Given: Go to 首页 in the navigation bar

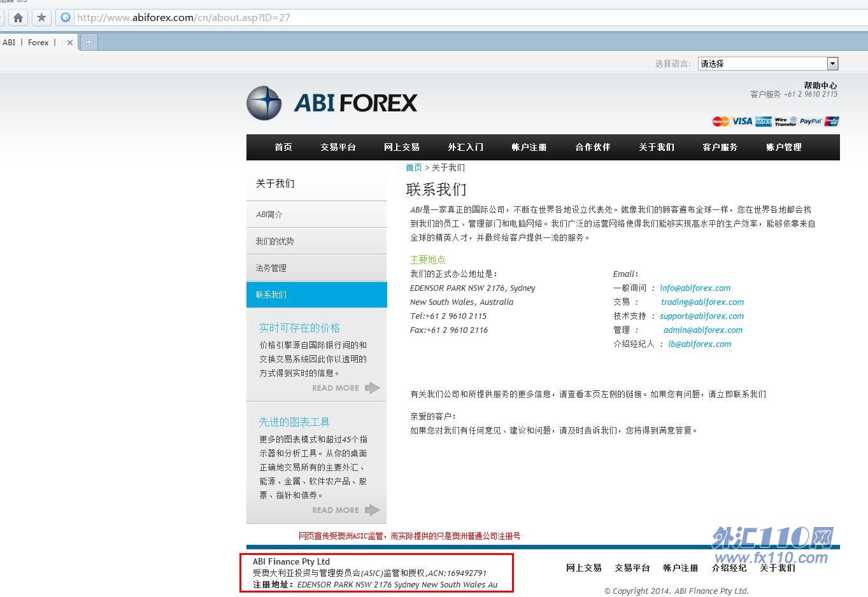Looking at the screenshot, I should [x=283, y=147].
